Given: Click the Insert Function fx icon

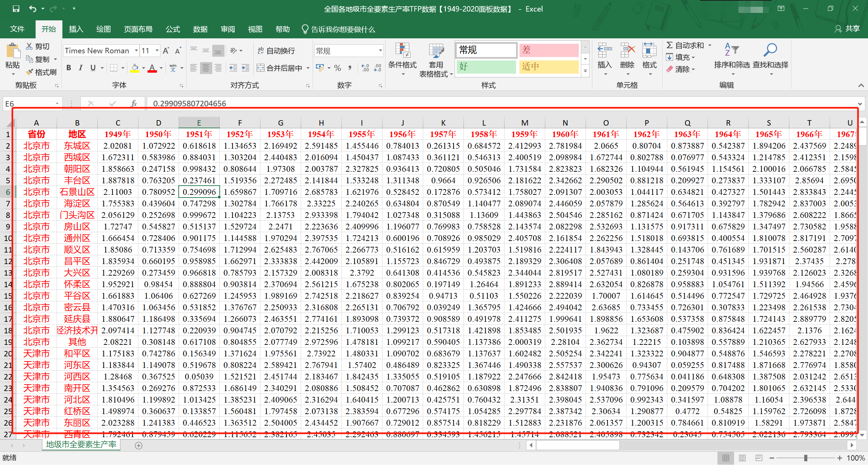Looking at the screenshot, I should click(x=134, y=103).
